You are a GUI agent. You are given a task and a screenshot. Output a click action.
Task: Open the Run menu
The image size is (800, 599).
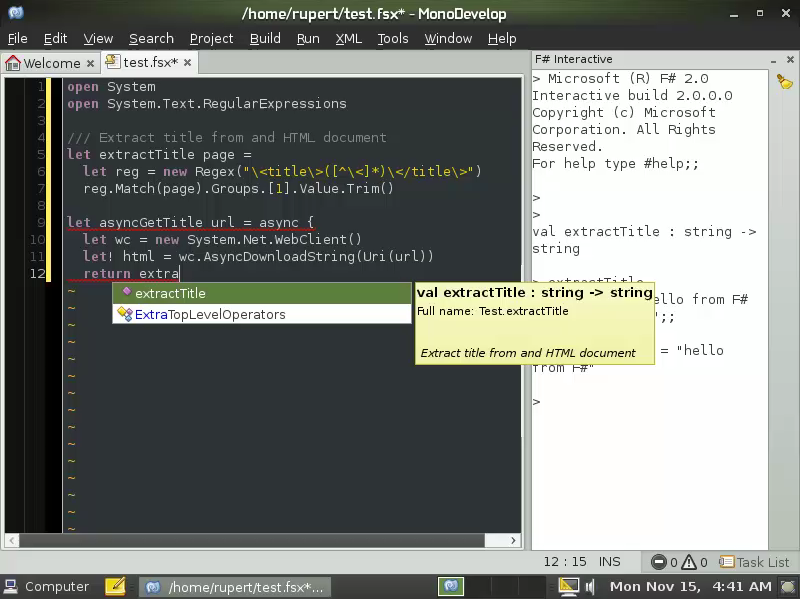point(308,38)
